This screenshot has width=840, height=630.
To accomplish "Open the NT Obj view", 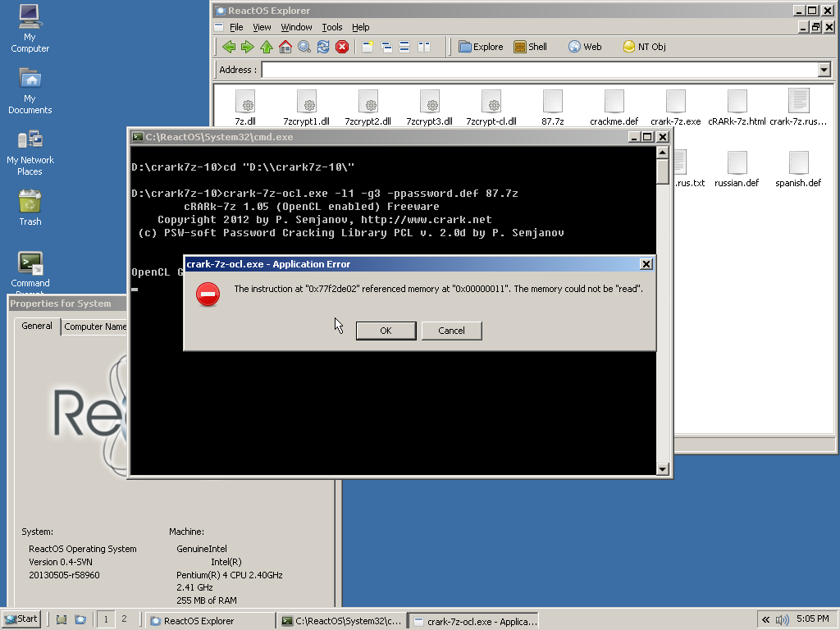I will [x=645, y=47].
